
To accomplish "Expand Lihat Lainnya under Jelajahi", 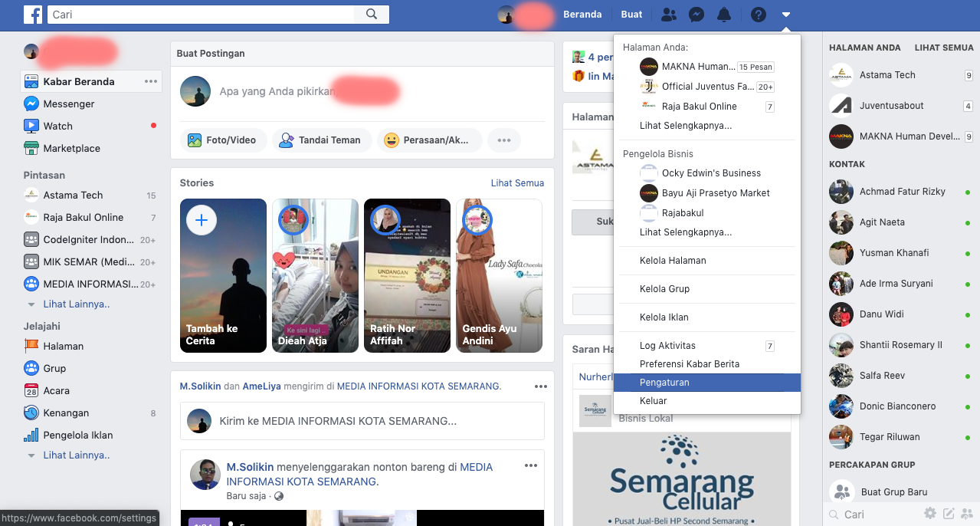I will pos(77,455).
